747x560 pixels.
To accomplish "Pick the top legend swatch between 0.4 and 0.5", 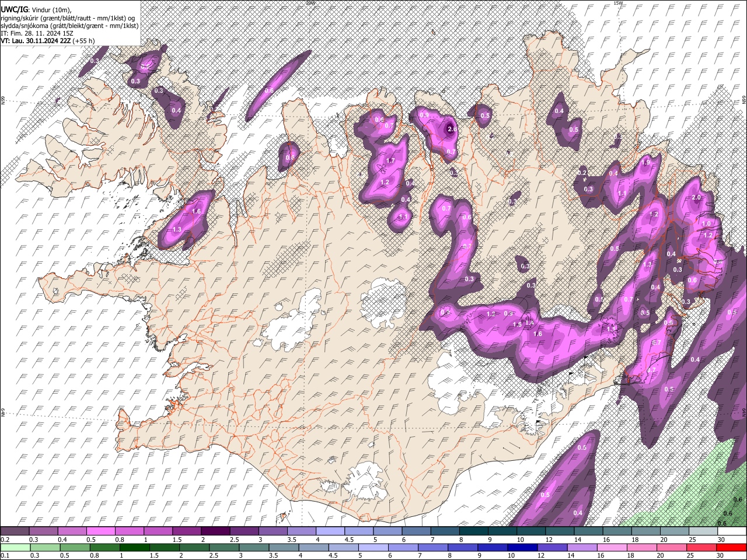I will click(x=72, y=531).
